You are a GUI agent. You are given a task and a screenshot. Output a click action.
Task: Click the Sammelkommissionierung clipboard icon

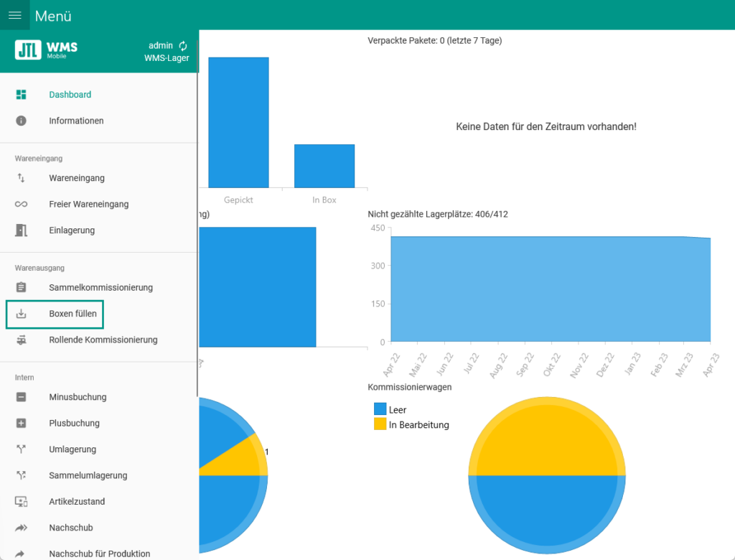[x=22, y=287]
